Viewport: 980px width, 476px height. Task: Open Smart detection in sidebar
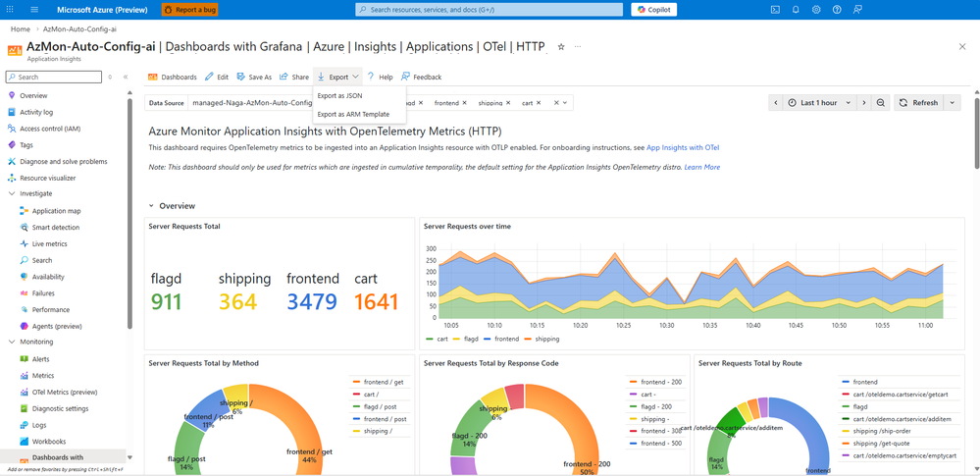(56, 227)
